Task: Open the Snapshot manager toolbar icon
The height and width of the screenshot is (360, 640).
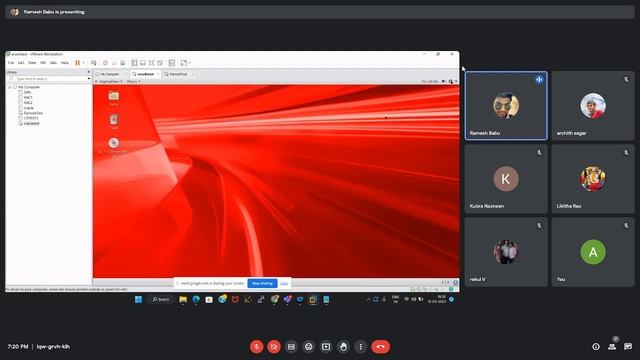Action: 122,63
